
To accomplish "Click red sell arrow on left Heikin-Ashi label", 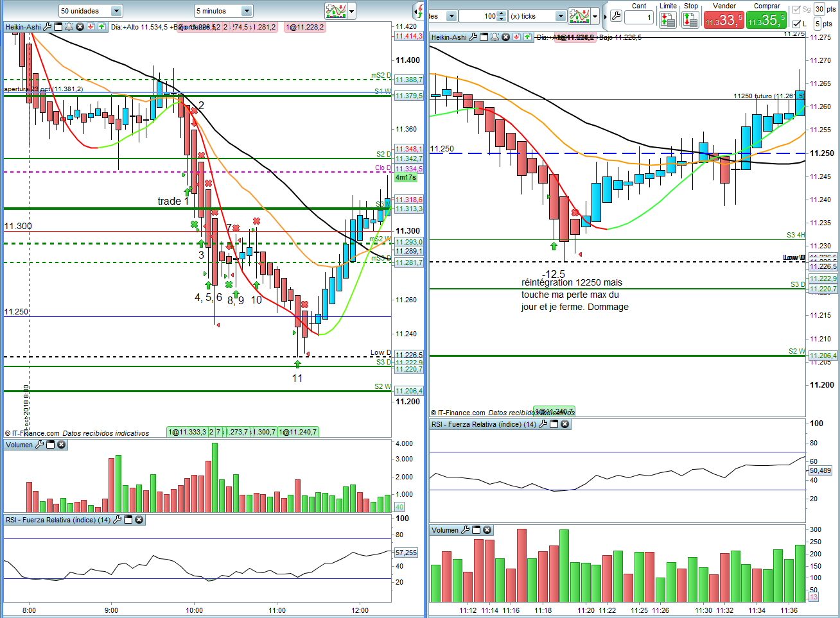I will tap(91, 27).
